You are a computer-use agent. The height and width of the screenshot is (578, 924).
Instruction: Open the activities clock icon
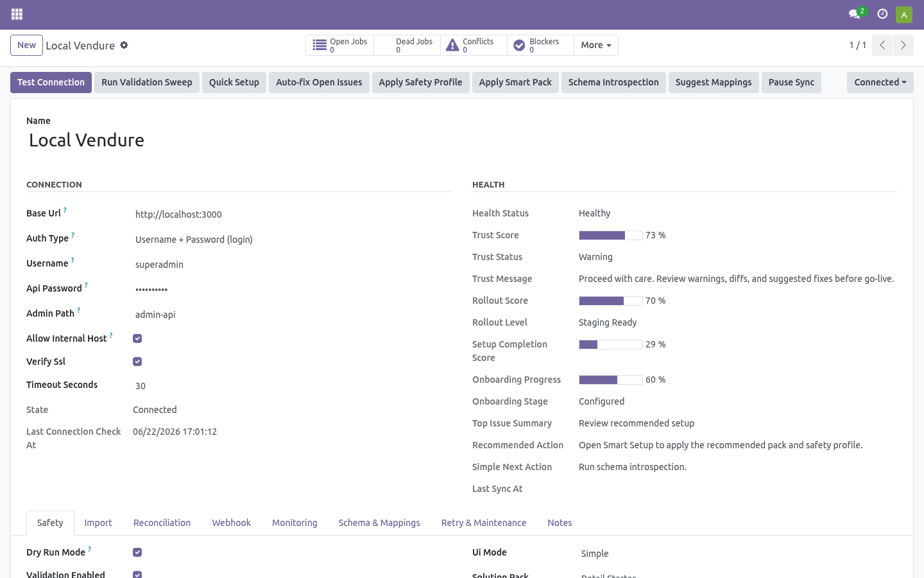(x=882, y=14)
